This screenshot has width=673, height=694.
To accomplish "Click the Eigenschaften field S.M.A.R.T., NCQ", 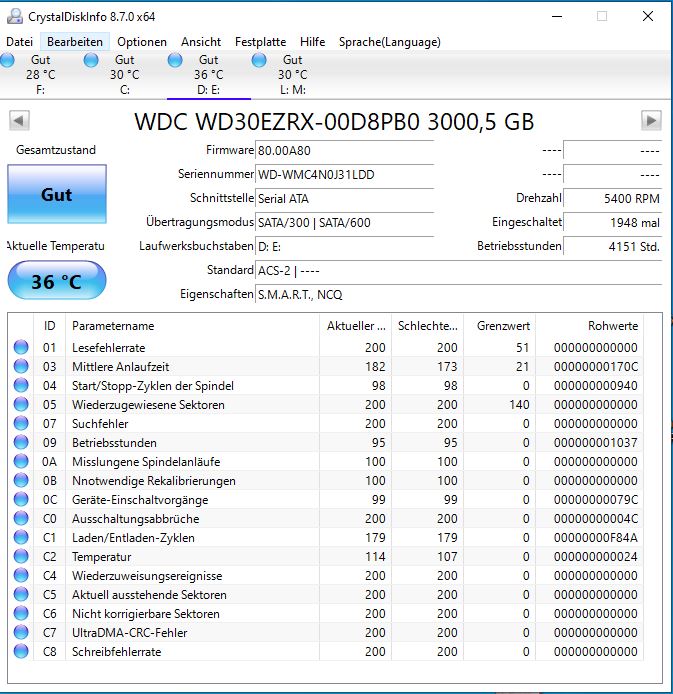I will (459, 294).
